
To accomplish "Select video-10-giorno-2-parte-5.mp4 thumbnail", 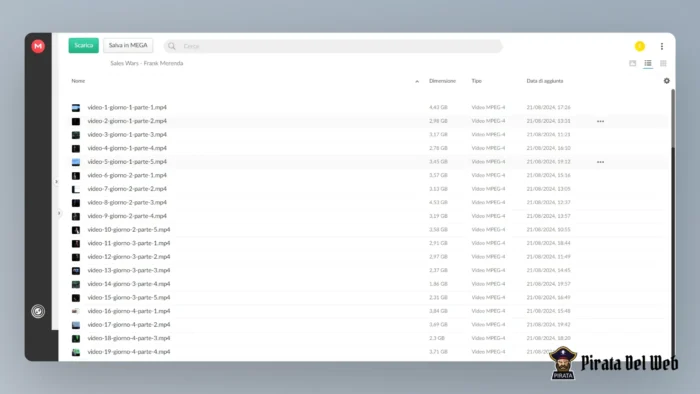I will click(76, 230).
